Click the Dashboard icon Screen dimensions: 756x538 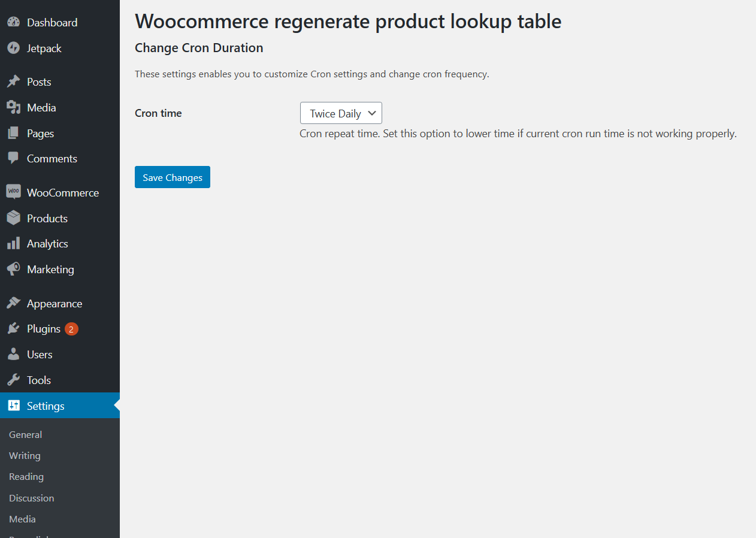point(13,22)
